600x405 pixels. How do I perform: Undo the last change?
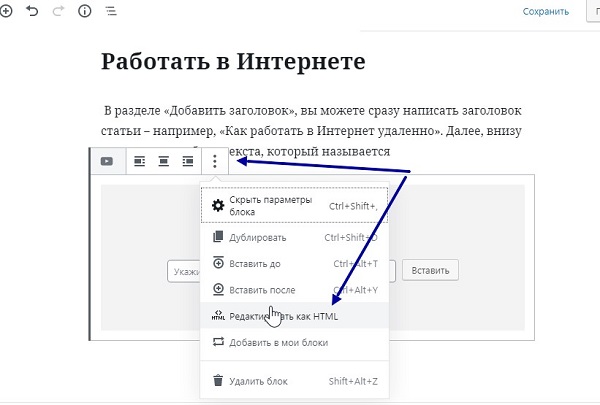point(32,11)
